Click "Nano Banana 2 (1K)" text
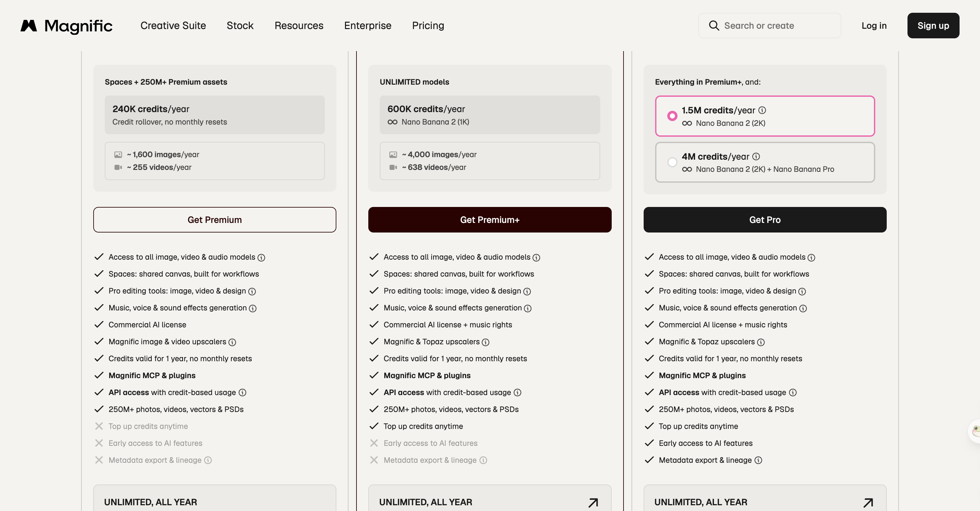This screenshot has height=511, width=980. coord(435,122)
